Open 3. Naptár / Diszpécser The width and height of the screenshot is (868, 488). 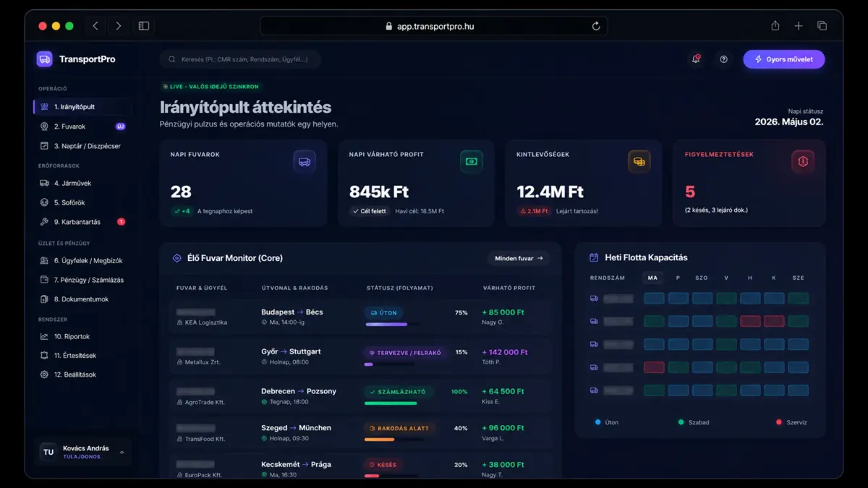point(82,146)
